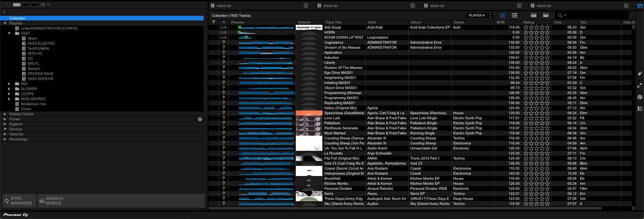The height and width of the screenshot is (219, 644).
Task: Open the list options icon beside layout rectangles
Action: tap(42, 5)
